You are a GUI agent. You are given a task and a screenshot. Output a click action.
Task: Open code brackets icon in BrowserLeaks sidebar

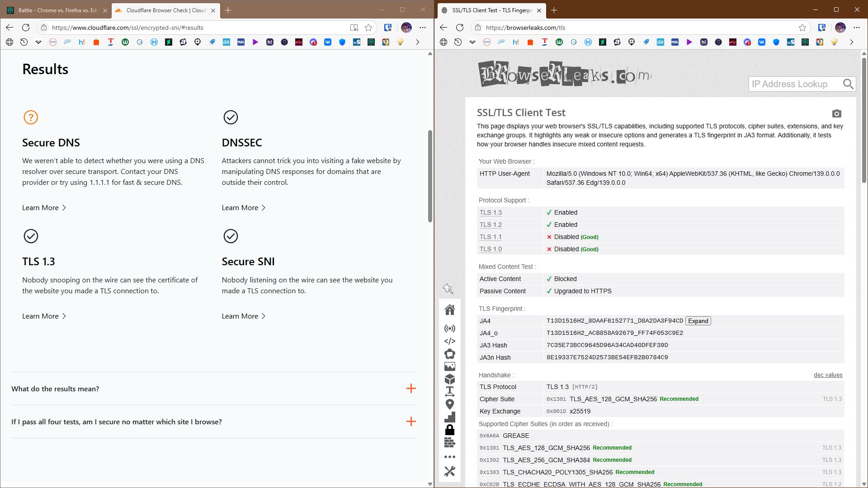pos(449,341)
